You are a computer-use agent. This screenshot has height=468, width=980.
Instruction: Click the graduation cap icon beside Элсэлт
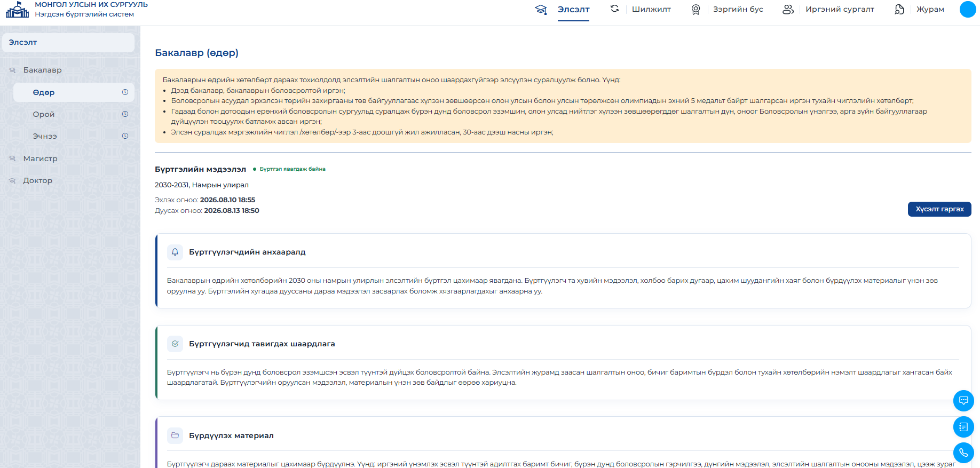click(x=541, y=10)
